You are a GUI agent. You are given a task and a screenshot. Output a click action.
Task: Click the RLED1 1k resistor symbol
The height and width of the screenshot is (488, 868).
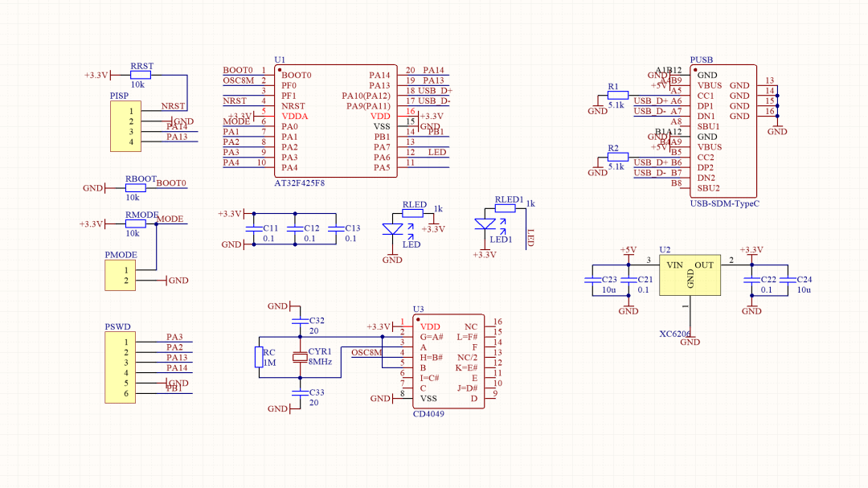(505, 208)
